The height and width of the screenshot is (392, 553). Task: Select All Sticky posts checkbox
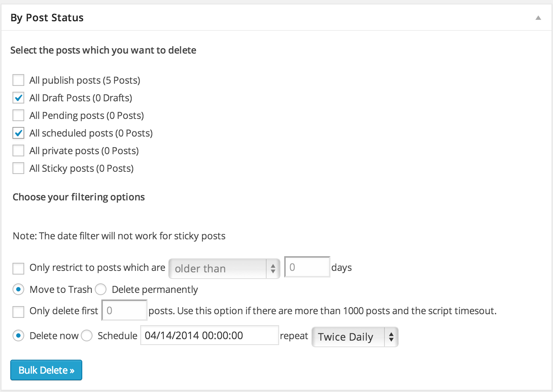[18, 168]
